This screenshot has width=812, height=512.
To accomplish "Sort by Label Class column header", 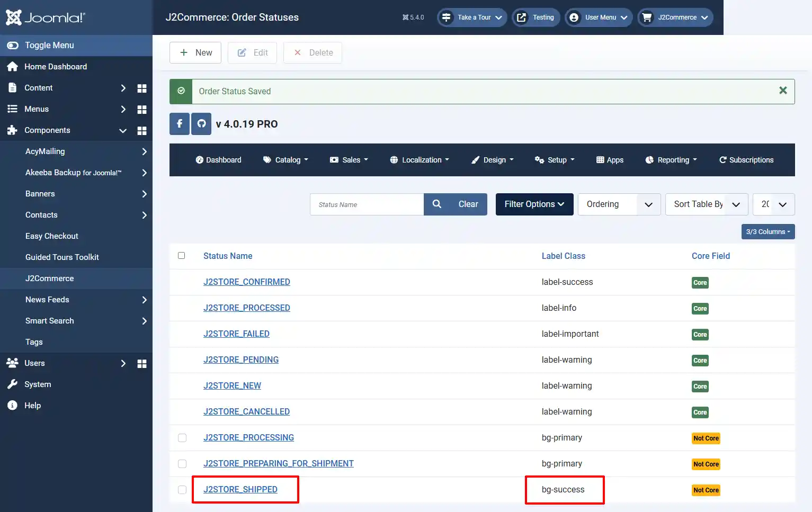I will [563, 256].
